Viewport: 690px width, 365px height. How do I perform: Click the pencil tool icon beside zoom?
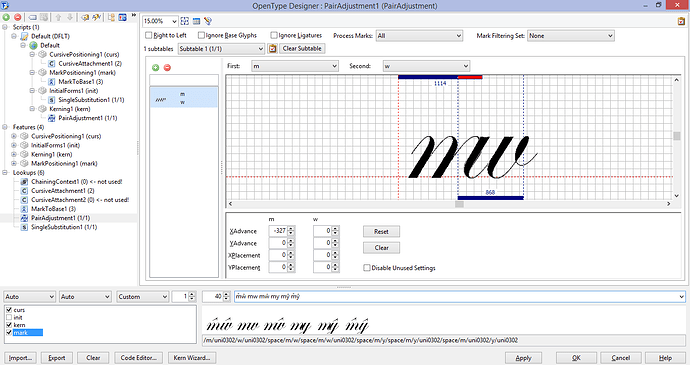click(x=208, y=21)
